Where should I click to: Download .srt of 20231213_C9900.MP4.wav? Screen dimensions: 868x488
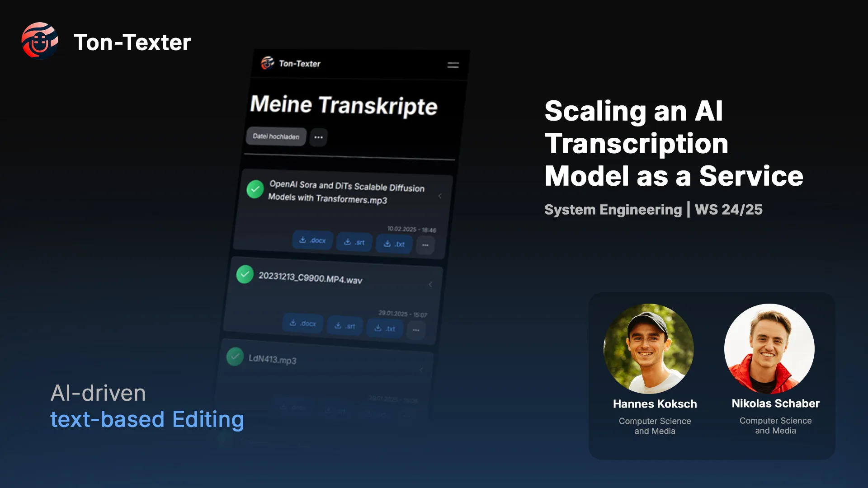pyautogui.click(x=345, y=326)
